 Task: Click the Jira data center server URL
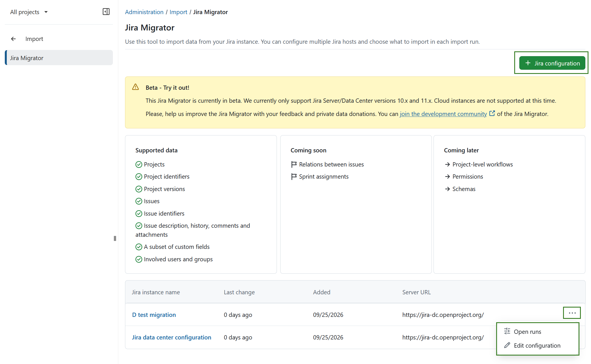443,337
